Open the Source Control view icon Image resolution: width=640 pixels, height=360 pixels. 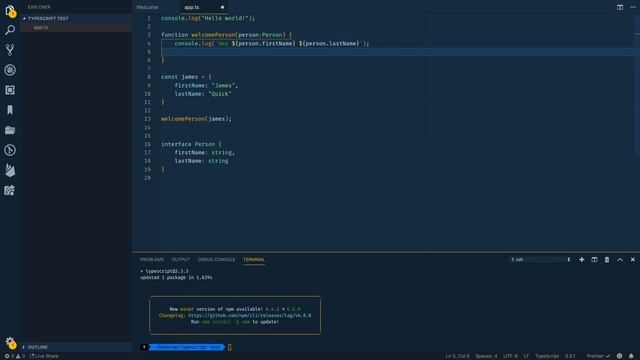coord(10,50)
